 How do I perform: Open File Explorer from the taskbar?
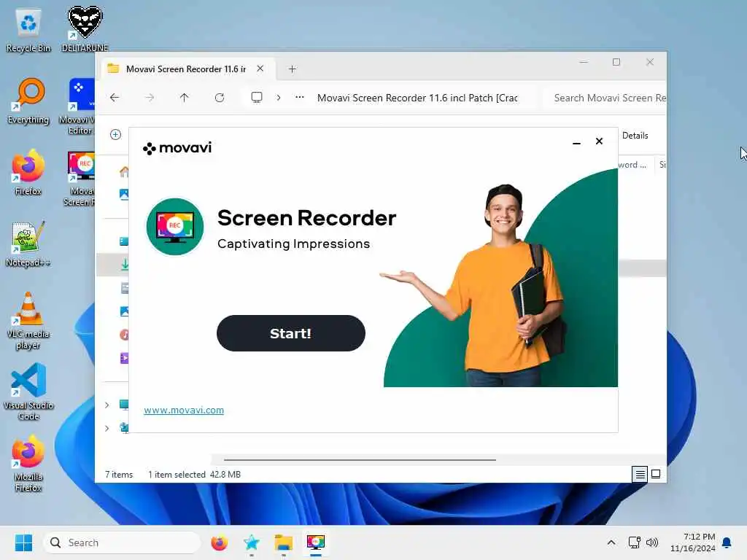click(x=284, y=542)
